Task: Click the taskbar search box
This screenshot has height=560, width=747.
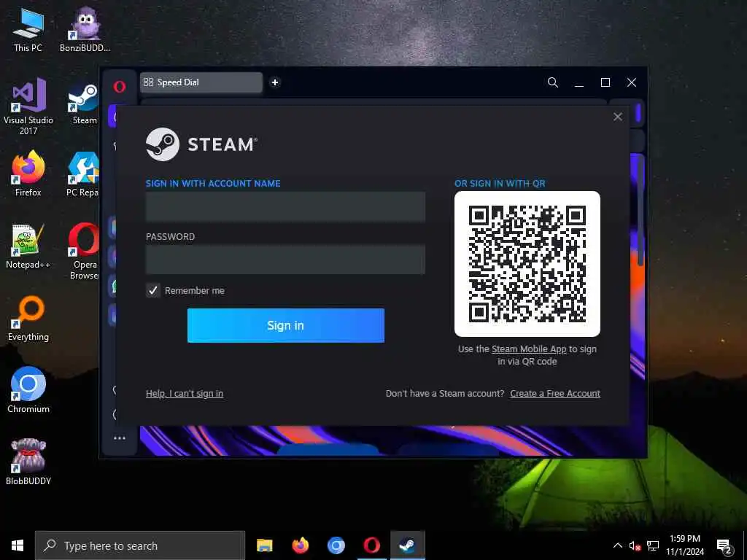Action: (x=140, y=545)
